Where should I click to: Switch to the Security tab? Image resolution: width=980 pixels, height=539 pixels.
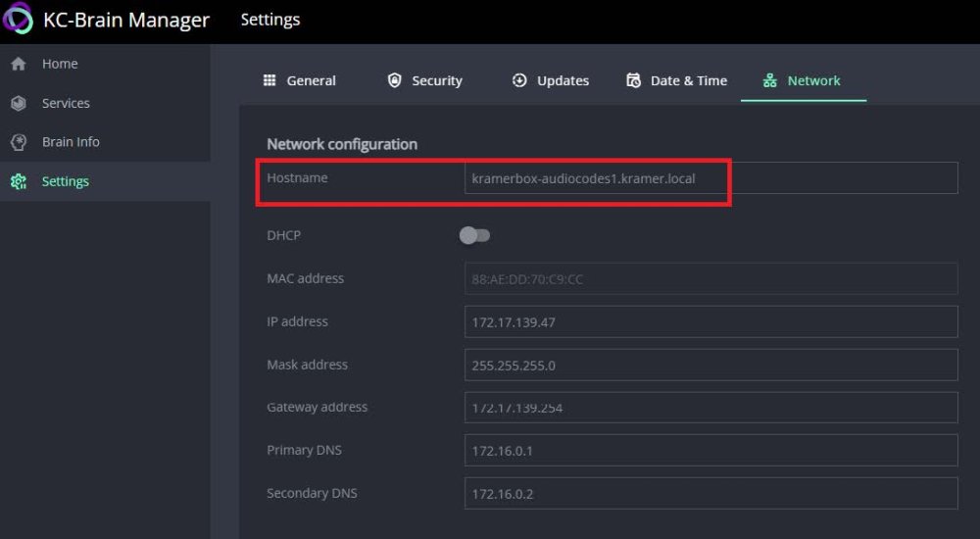coord(436,80)
